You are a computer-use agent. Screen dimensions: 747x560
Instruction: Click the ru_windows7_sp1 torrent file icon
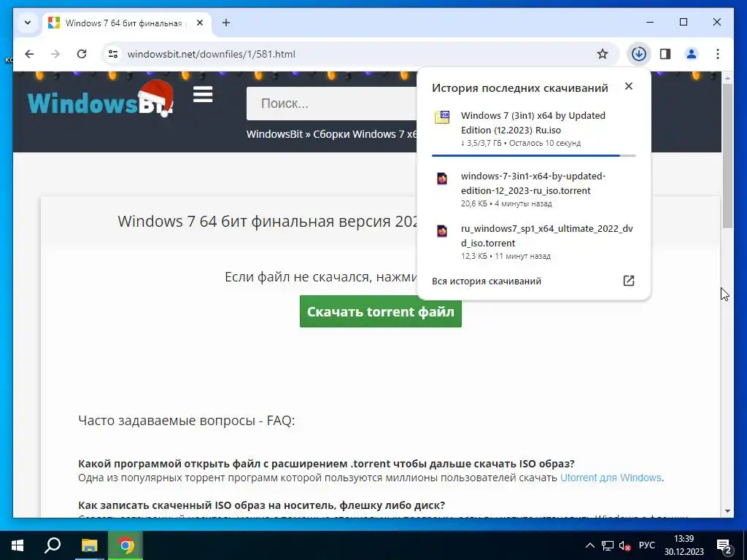(x=442, y=231)
